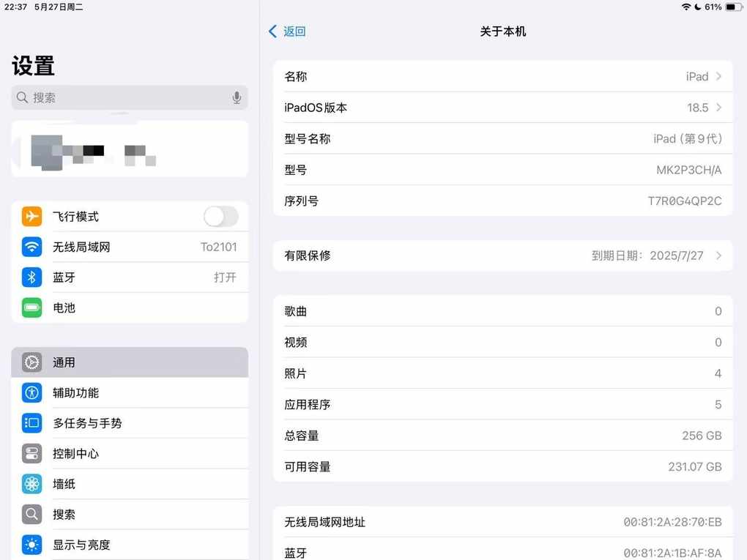This screenshot has width=747, height=560.
Task: Expand the 有限保修 warranty chevron
Action: 719,255
